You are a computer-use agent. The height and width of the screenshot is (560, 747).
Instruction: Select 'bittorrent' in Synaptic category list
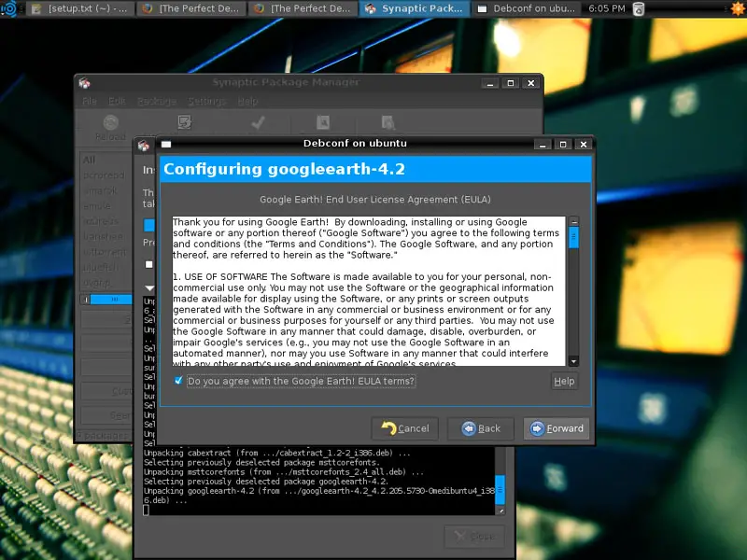click(x=105, y=251)
